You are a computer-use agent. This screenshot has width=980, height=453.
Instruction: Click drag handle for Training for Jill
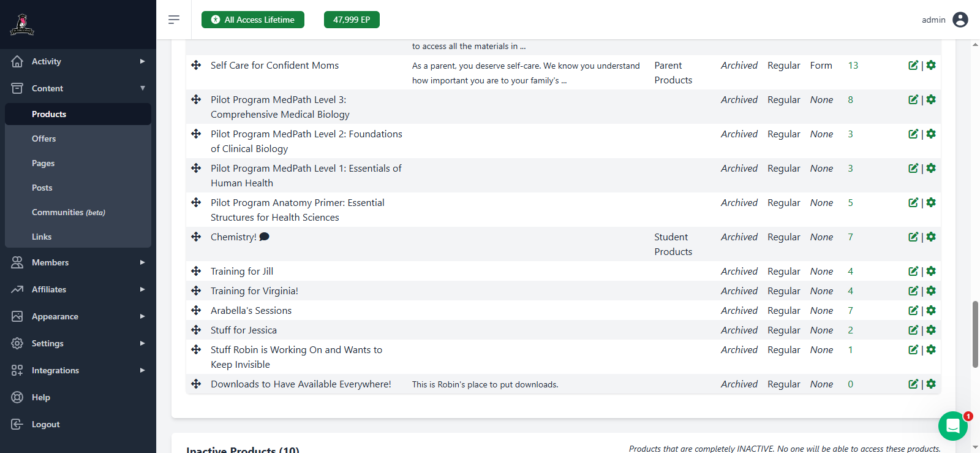(x=196, y=272)
